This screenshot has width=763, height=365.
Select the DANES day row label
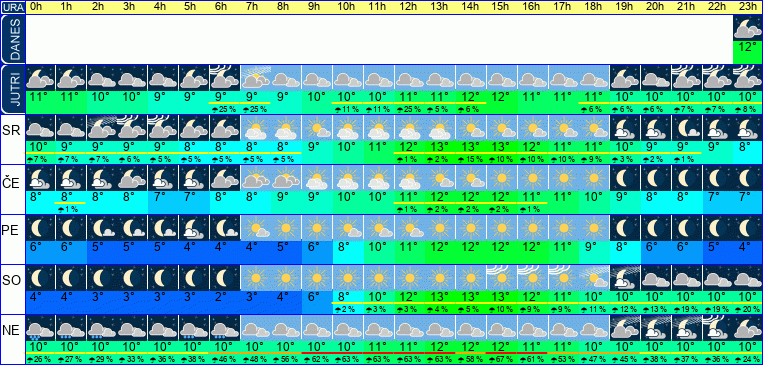point(13,39)
